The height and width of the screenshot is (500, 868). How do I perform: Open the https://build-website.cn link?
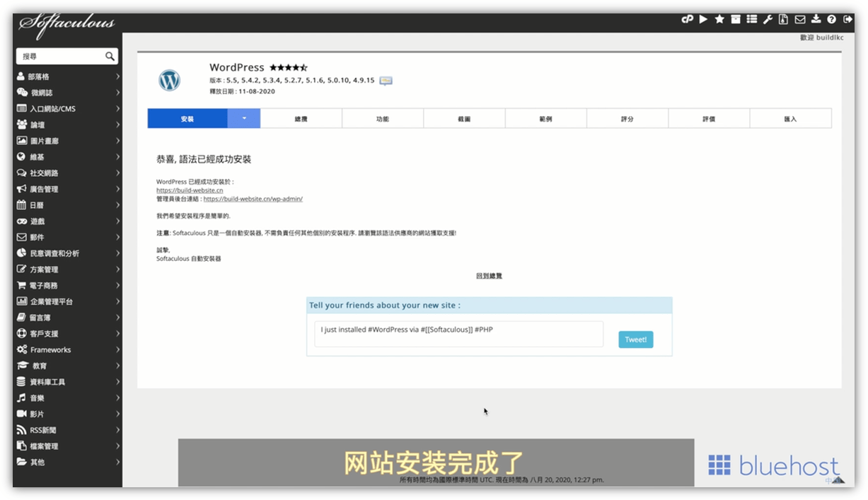[x=190, y=190]
